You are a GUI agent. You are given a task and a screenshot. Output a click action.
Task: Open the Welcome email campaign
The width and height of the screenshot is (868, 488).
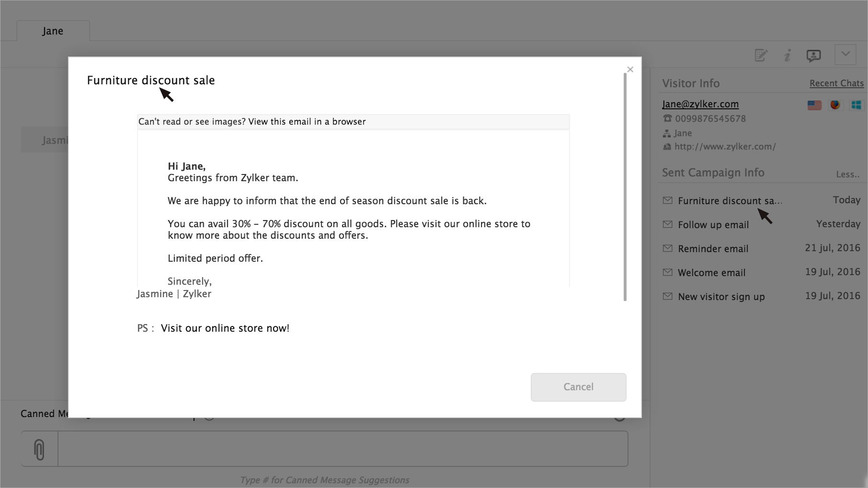(x=711, y=273)
